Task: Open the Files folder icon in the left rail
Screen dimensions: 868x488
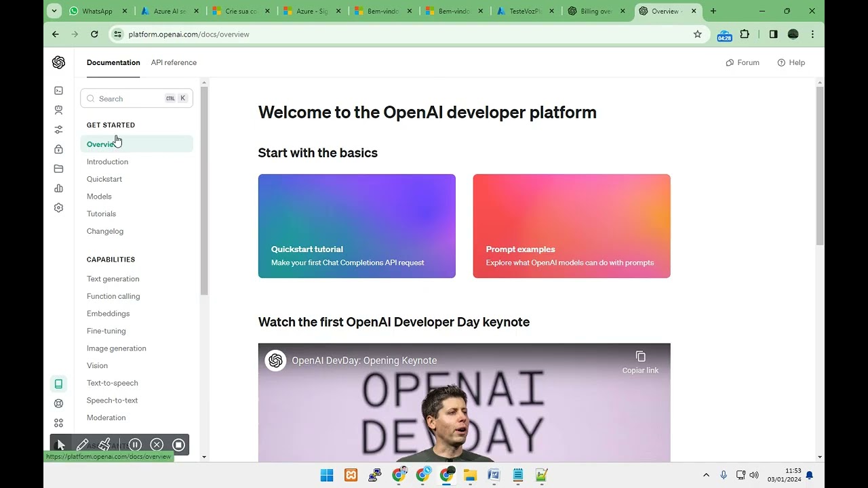Action: click(58, 169)
